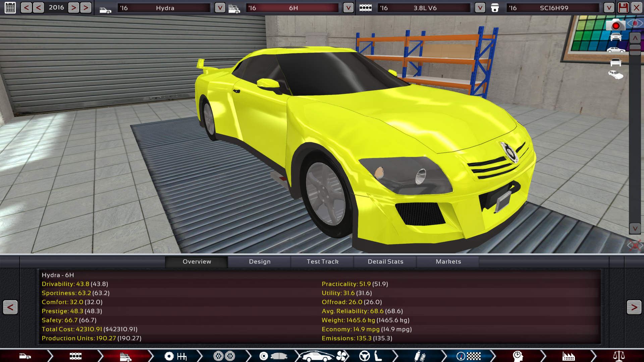Toggle the crossed-out view icon at bottom right
The image size is (644, 362).
point(635,245)
